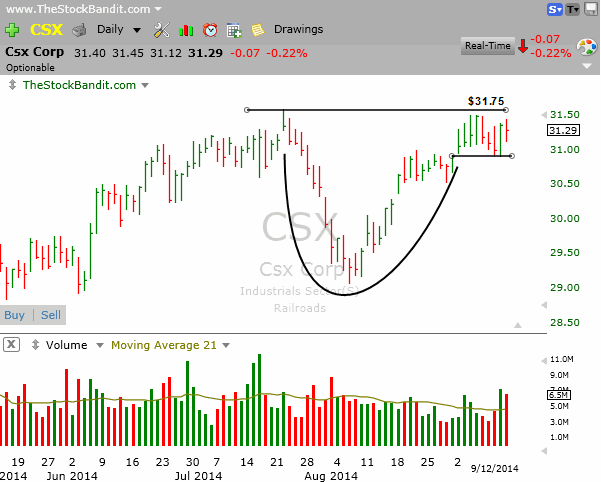Click the last close value 31.29 in header
The width and height of the screenshot is (601, 482).
[x=205, y=53]
